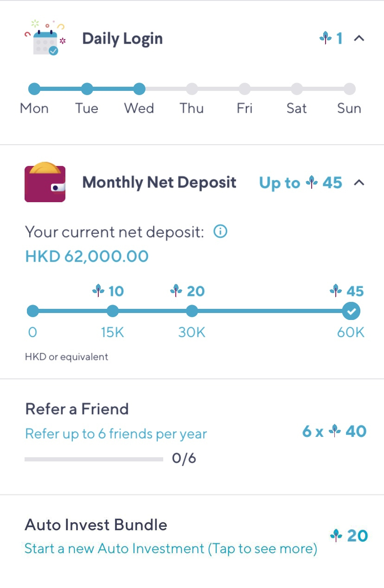Viewport: 384px width, 588px height.
Task: Collapse the Monthly Net Deposit section
Action: point(359,183)
